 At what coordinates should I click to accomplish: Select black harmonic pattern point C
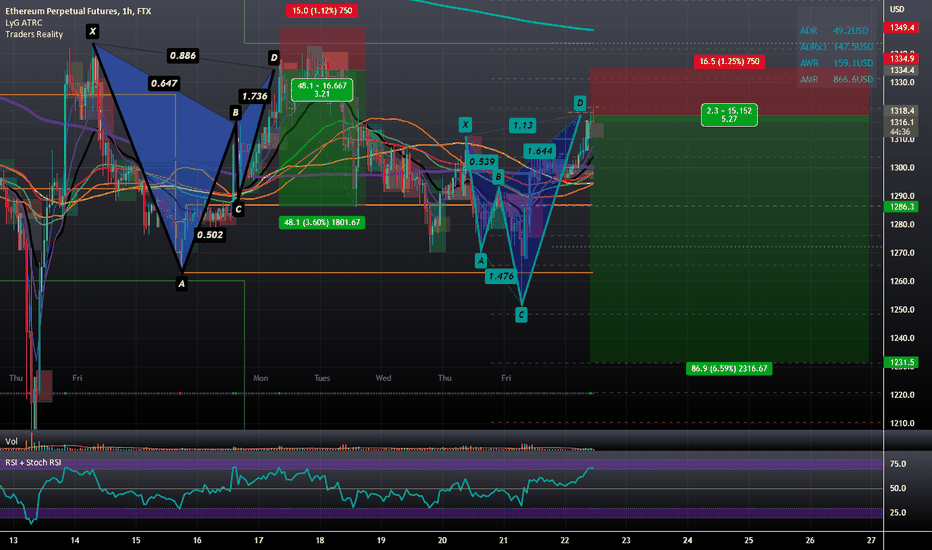pyautogui.click(x=238, y=209)
